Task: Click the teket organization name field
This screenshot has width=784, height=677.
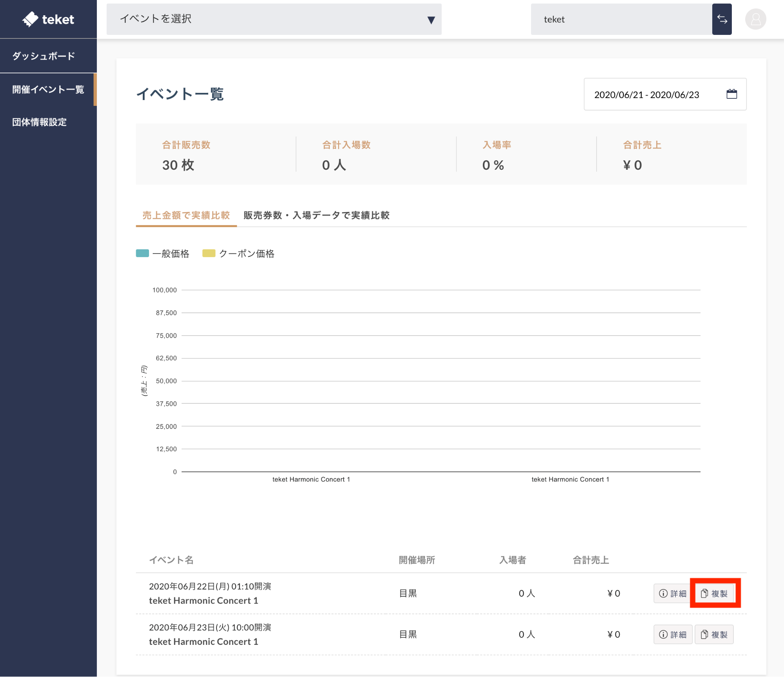Action: point(621,19)
